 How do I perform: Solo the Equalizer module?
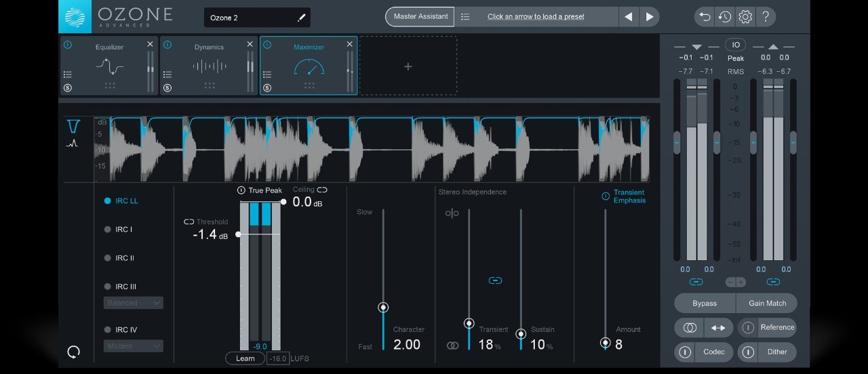68,88
